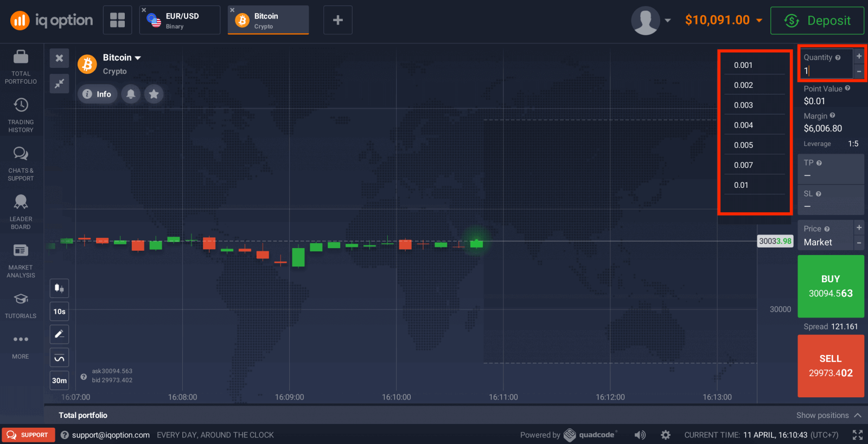Open settings gear icon
This screenshot has height=444, width=868.
click(666, 435)
